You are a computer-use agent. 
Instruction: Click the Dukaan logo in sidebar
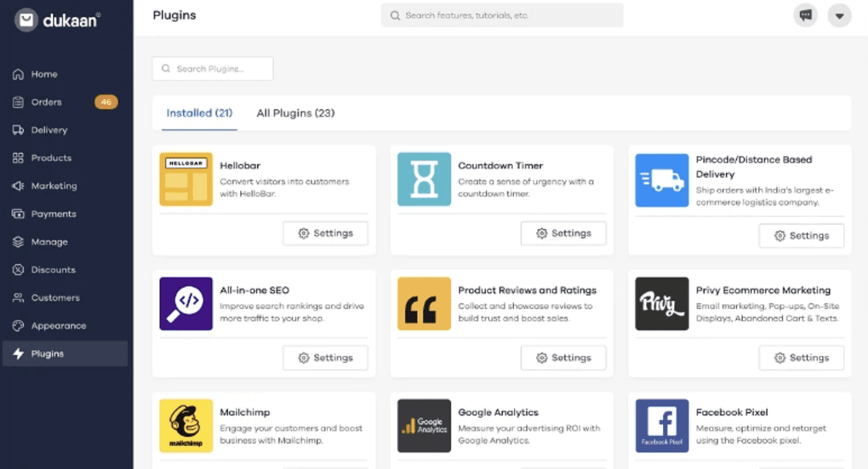(x=57, y=20)
